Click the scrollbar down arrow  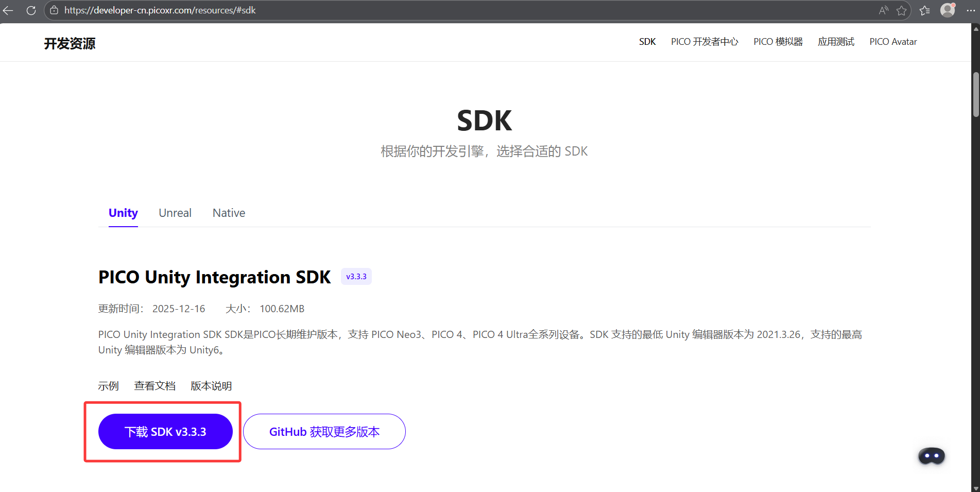click(975, 487)
